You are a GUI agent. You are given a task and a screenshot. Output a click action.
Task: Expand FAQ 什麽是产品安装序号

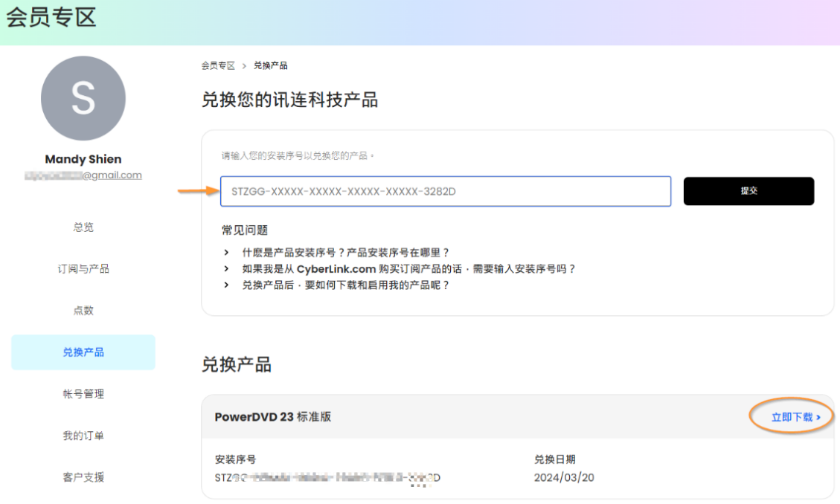(345, 253)
